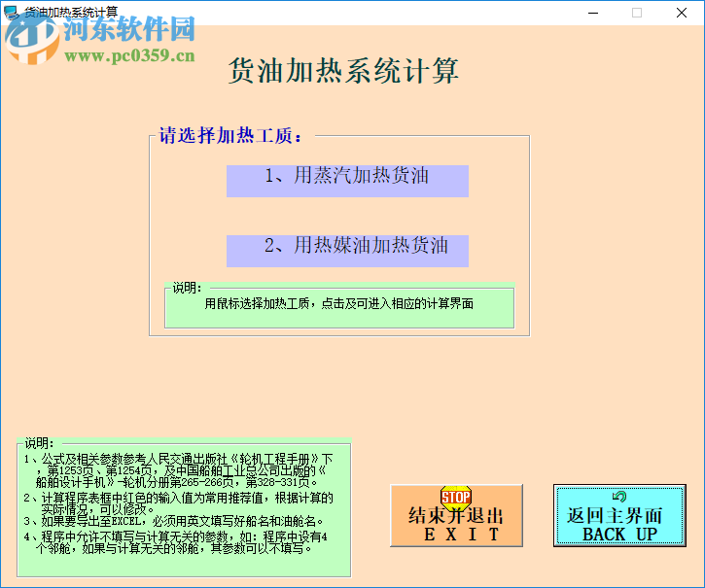705x588 pixels.
Task: Click the 结束并退出 EXIT button
Action: point(456,515)
